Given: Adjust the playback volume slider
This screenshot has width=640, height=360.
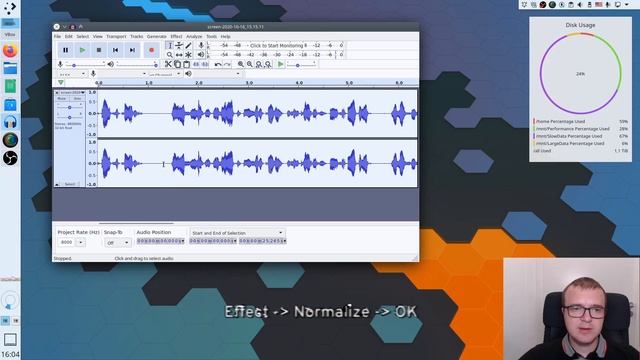Looking at the screenshot, I should (137, 64).
